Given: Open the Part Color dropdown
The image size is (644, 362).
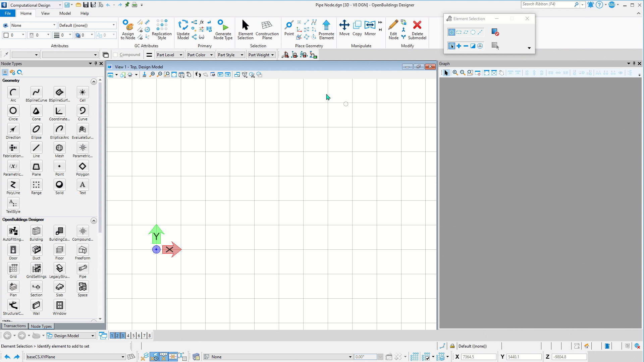Looking at the screenshot, I should click(200, 55).
